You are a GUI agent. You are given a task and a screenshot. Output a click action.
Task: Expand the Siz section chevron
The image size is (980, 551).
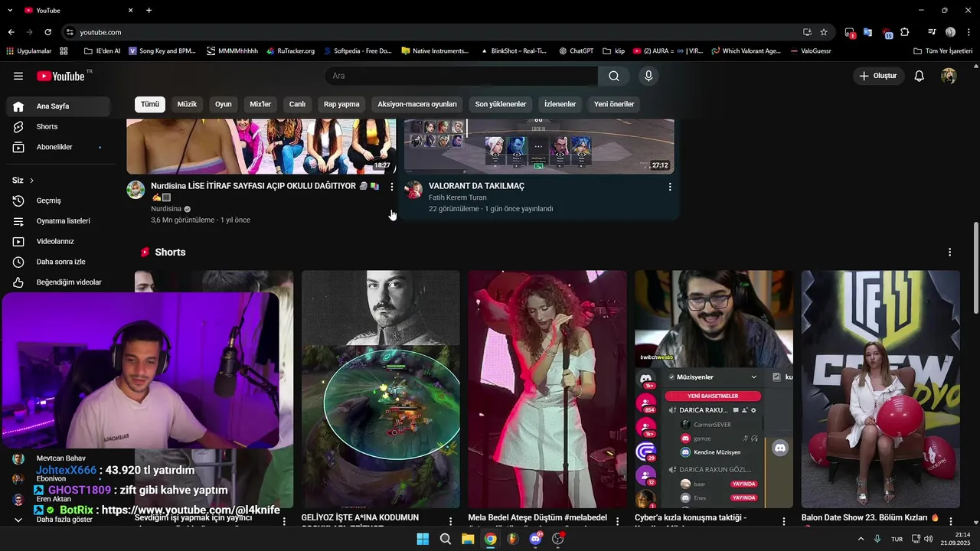[x=31, y=181]
